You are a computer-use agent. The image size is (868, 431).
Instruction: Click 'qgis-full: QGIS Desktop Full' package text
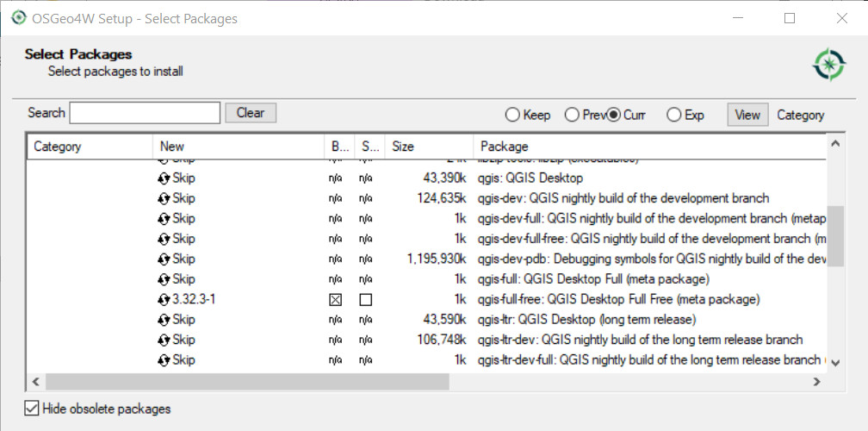(x=593, y=279)
